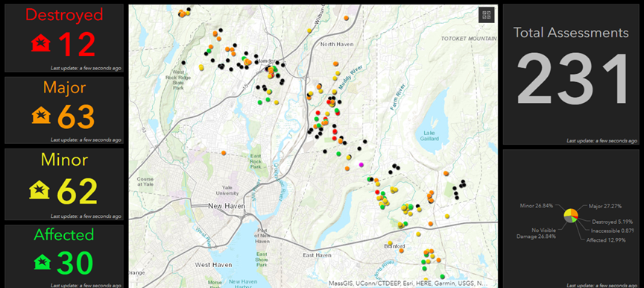Open the basemap gallery grid icon
The height and width of the screenshot is (288, 644).
487,16
